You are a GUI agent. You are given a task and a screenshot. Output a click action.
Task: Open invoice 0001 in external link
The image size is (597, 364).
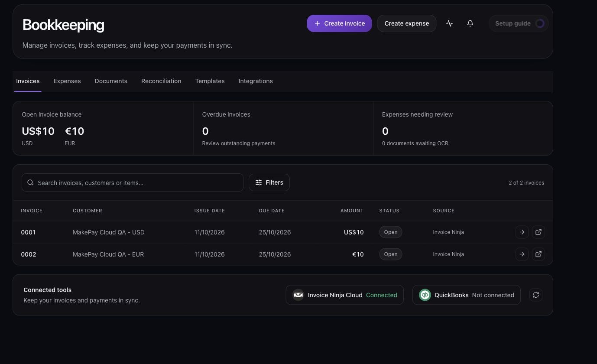(x=539, y=232)
